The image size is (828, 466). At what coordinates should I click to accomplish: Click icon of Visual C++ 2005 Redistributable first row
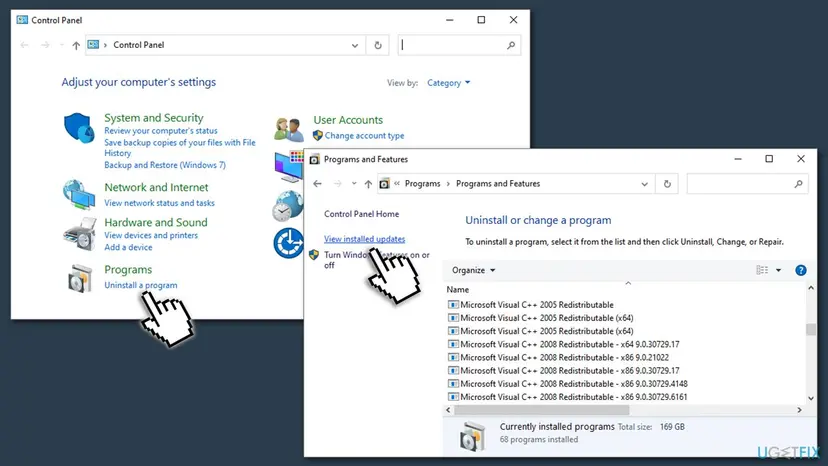point(453,305)
